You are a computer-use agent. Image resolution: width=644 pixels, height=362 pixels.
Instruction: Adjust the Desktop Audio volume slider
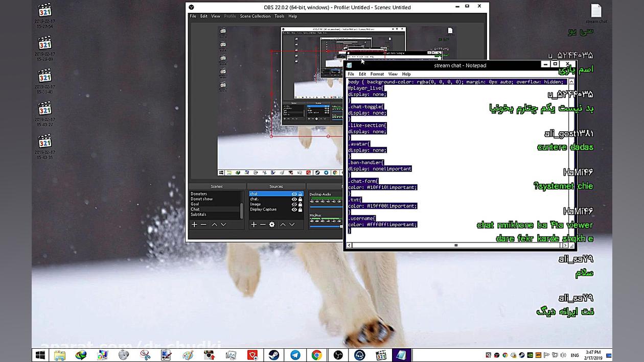point(326,206)
